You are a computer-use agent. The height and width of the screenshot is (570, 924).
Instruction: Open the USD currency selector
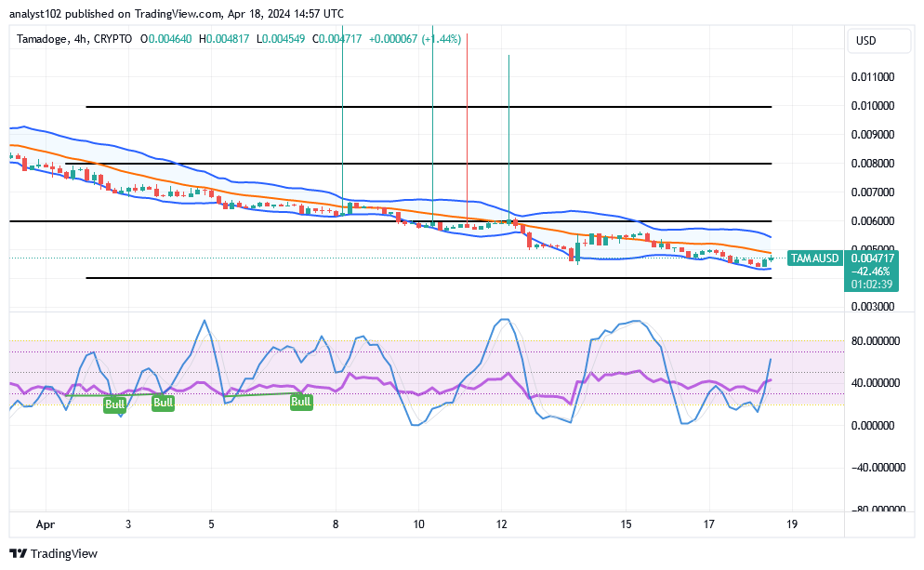tap(879, 41)
